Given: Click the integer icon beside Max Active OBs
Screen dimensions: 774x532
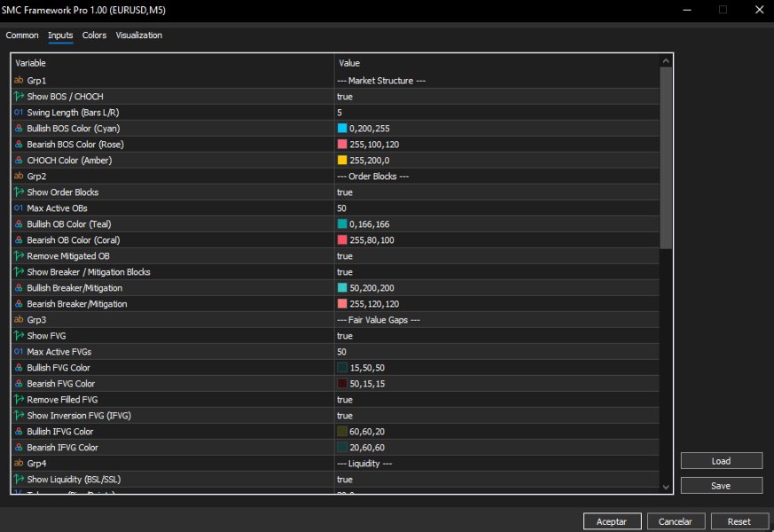Looking at the screenshot, I should tap(19, 207).
